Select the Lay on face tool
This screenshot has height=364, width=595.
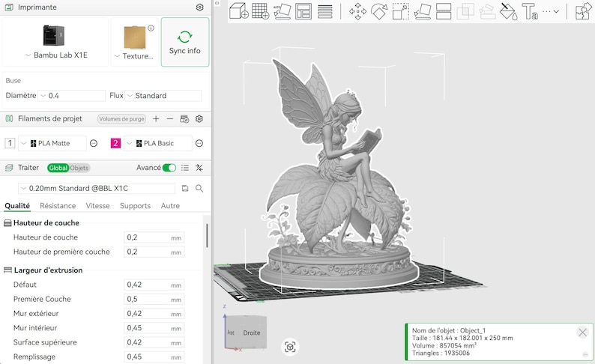pyautogui.click(x=423, y=11)
